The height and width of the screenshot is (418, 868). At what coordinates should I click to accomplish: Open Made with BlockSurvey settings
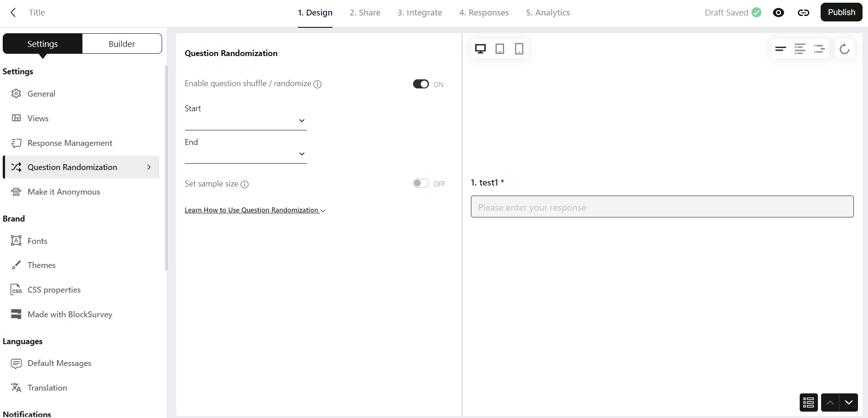coord(81,314)
